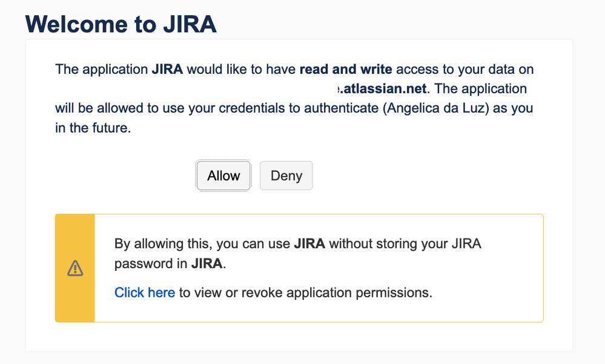The height and width of the screenshot is (364, 605).
Task: Click the warning triangle icon
Action: tap(75, 268)
